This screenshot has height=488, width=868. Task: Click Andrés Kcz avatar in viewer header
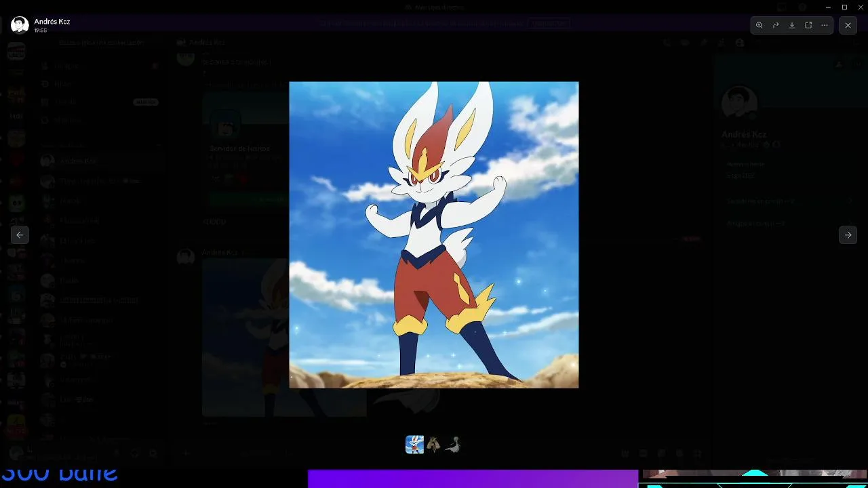tap(20, 25)
